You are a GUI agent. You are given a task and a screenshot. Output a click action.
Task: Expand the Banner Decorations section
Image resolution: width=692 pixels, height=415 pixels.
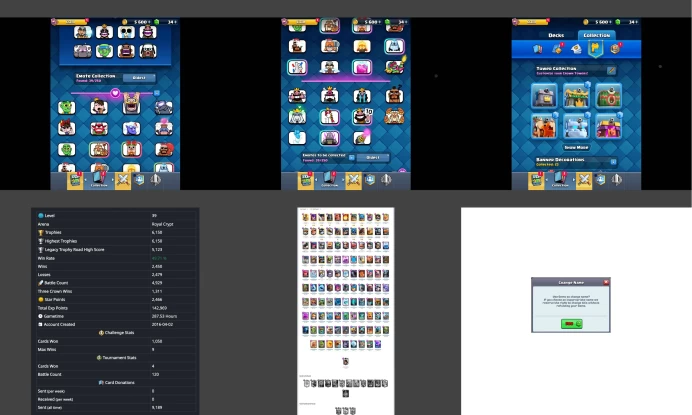[x=613, y=162]
